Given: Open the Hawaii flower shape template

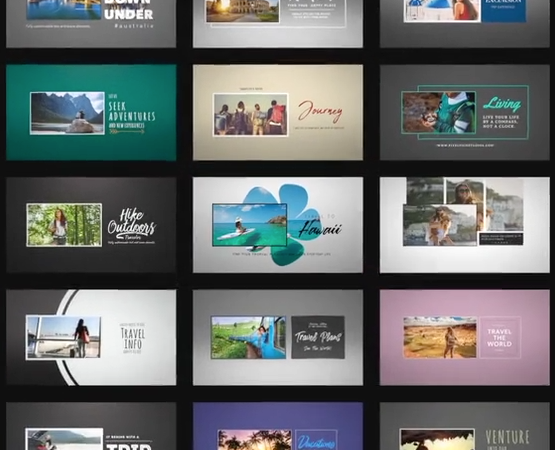Looking at the screenshot, I should point(278,225).
